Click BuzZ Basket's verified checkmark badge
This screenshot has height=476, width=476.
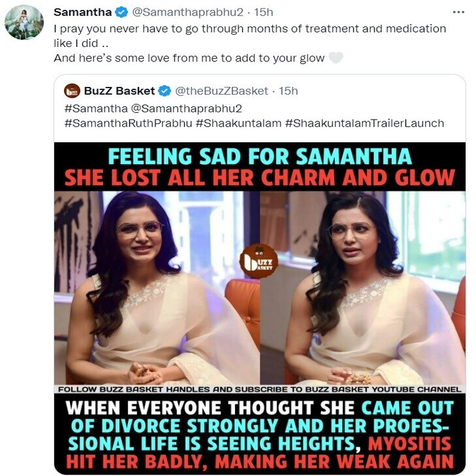[x=165, y=91]
